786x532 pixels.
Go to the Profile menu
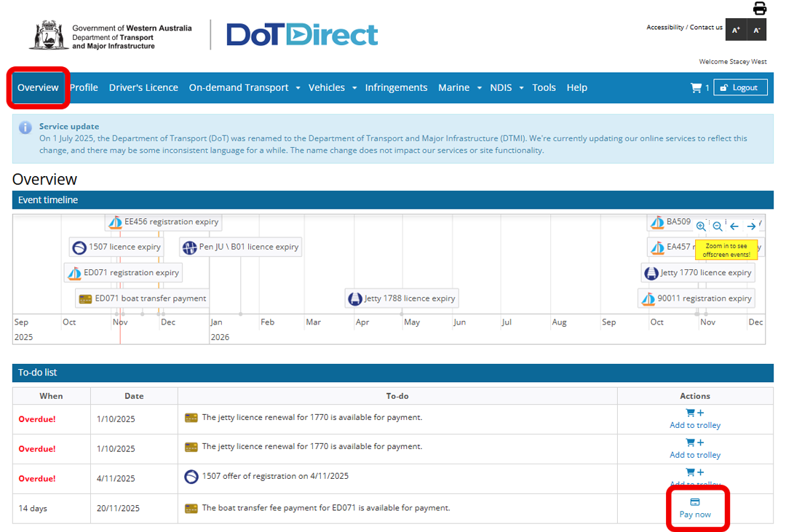pos(84,88)
